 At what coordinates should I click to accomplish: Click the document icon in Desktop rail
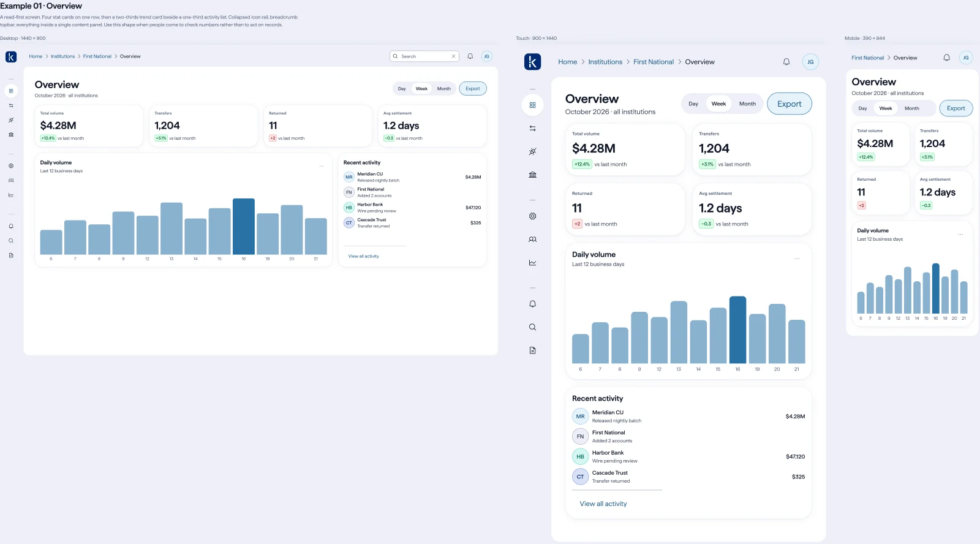tap(11, 255)
